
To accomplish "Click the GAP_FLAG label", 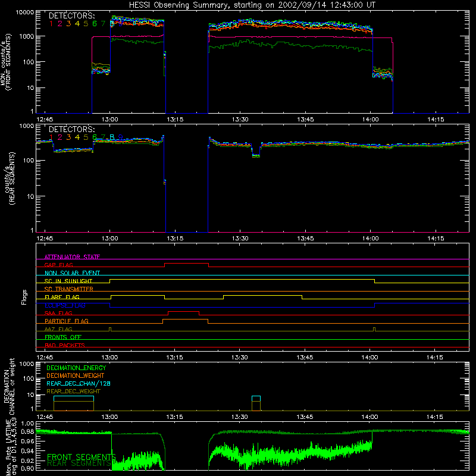I will click(x=58, y=265).
